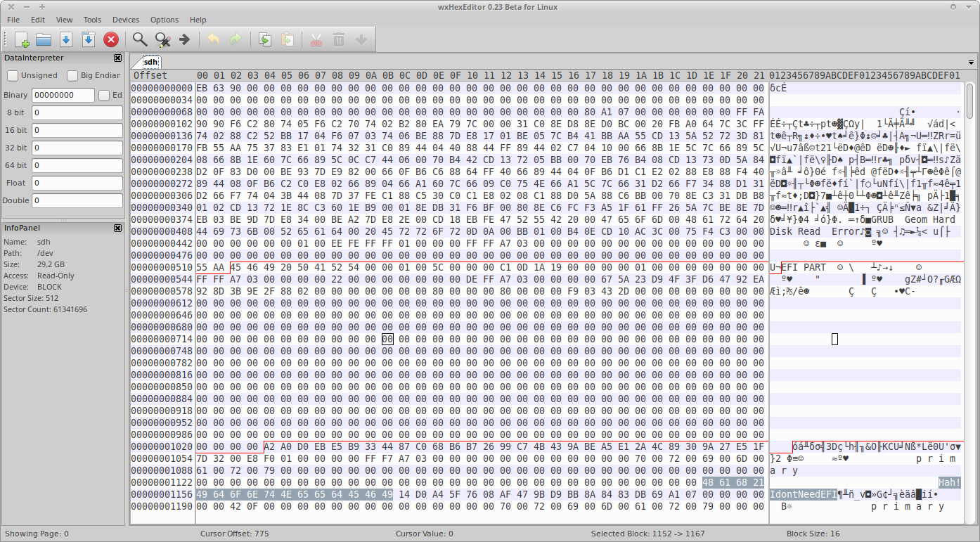Click the Open file folder icon
Image resolution: width=980 pixels, height=542 pixels.
pyautogui.click(x=44, y=40)
